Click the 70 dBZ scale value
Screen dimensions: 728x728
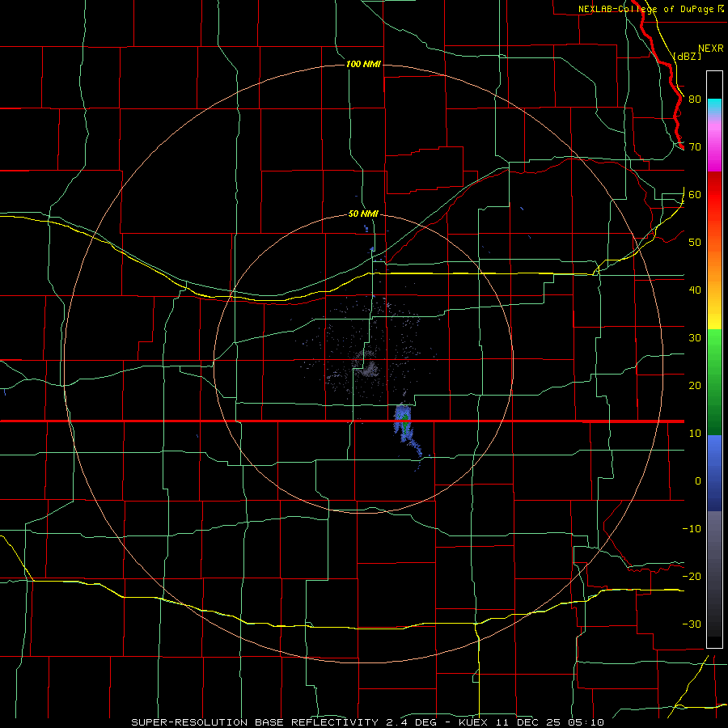click(695, 147)
